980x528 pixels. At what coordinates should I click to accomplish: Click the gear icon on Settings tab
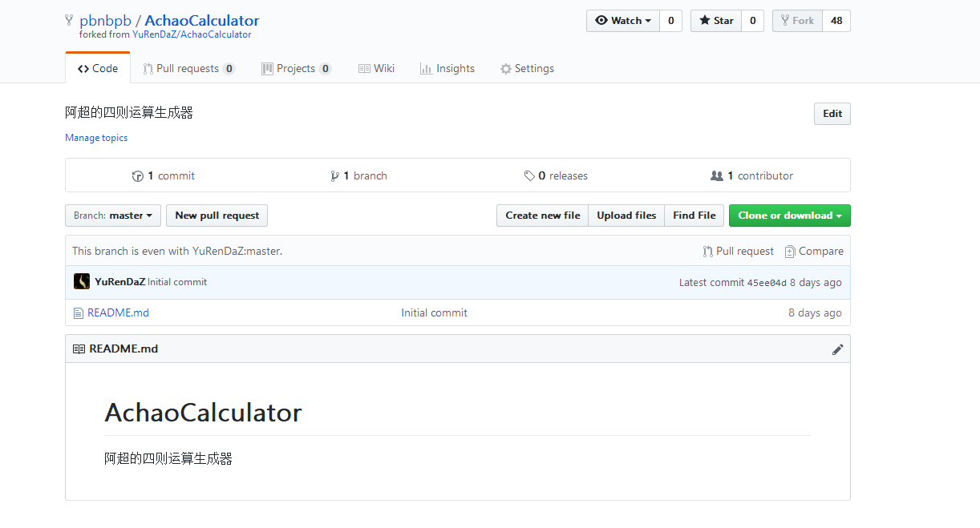[x=505, y=69]
